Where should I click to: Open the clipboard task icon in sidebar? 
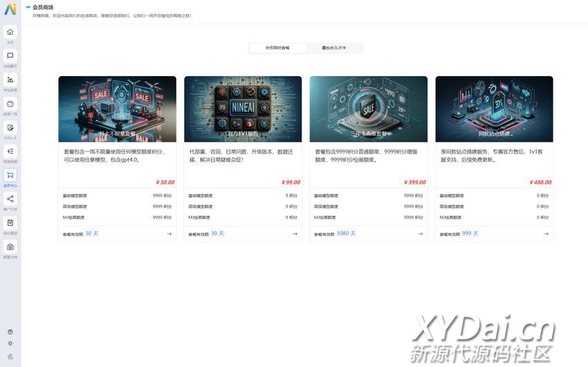pos(10,223)
